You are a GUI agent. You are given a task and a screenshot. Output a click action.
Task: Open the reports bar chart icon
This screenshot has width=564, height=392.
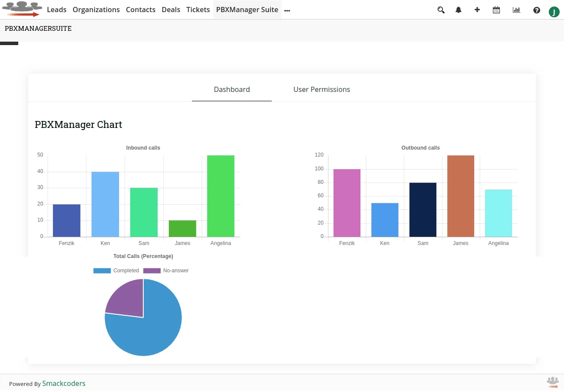pos(516,10)
